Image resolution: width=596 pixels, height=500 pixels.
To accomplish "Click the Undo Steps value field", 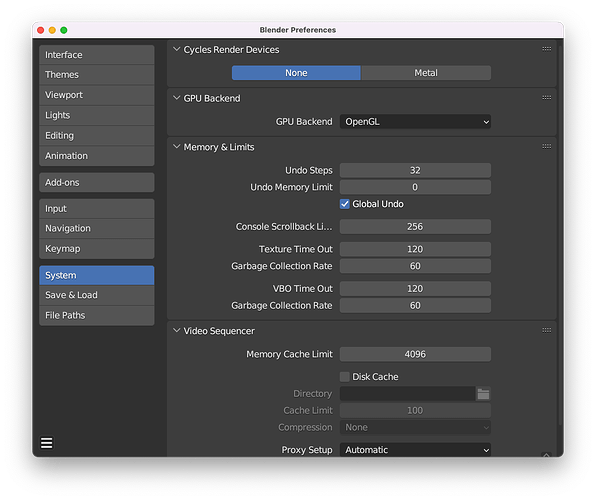I will (415, 170).
